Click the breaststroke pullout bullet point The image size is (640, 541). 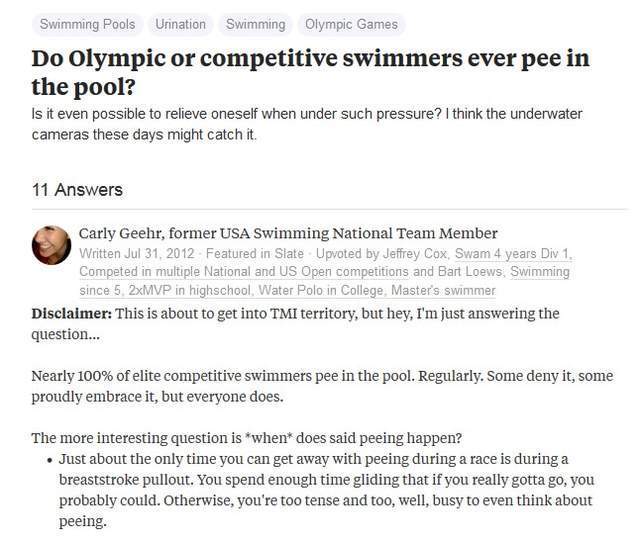[326, 490]
